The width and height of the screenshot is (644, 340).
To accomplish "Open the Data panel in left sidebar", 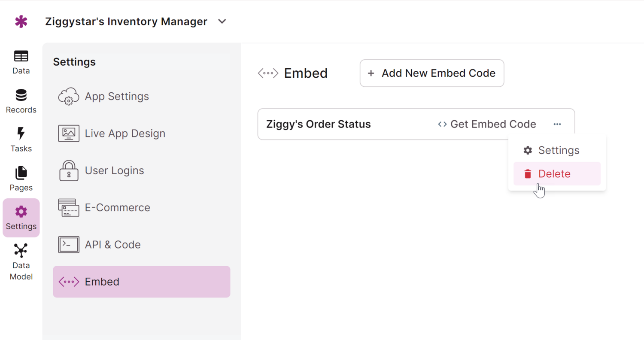I will tap(21, 61).
